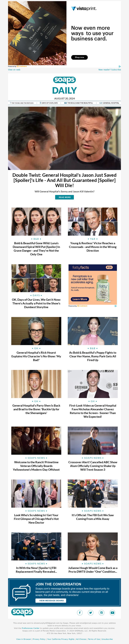Viewport: 129px width, 644px height.
Task: Open The Bold and the Beautiful section
Action: [79, 103]
